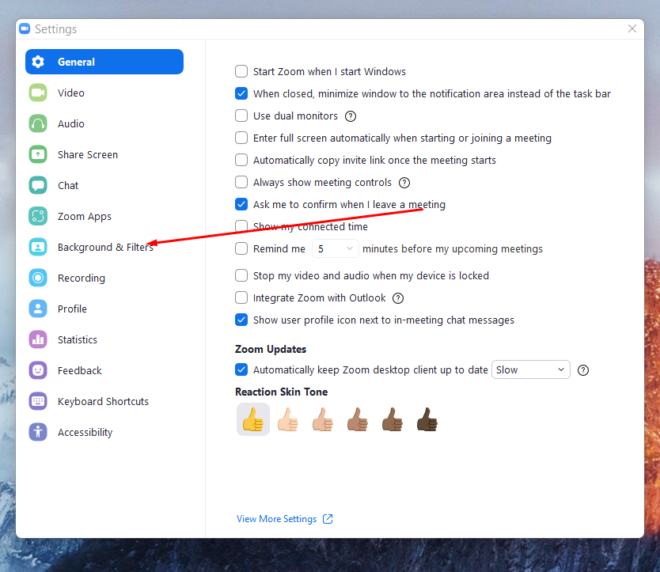Select the dark skin tone thumbs-up
Viewport: 660px width, 572px height.
click(427, 420)
